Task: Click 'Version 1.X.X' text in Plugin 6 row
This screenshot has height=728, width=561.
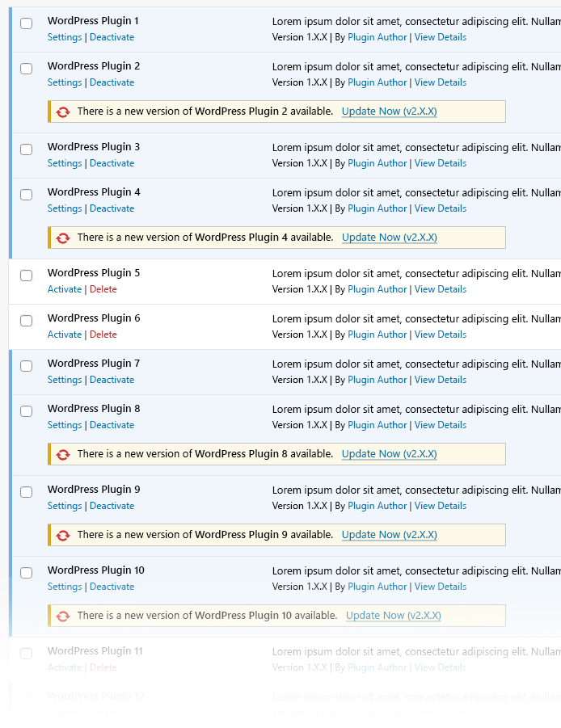Action: coord(300,335)
